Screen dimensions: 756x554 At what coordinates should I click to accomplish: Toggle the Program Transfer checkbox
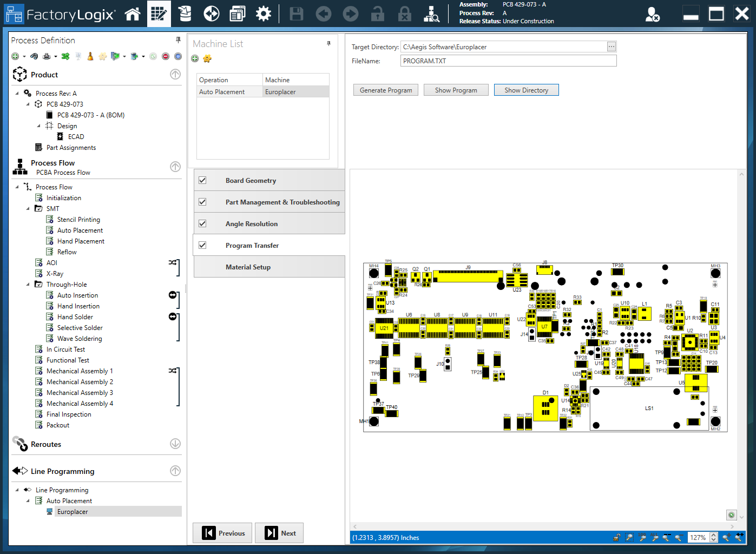[202, 245]
